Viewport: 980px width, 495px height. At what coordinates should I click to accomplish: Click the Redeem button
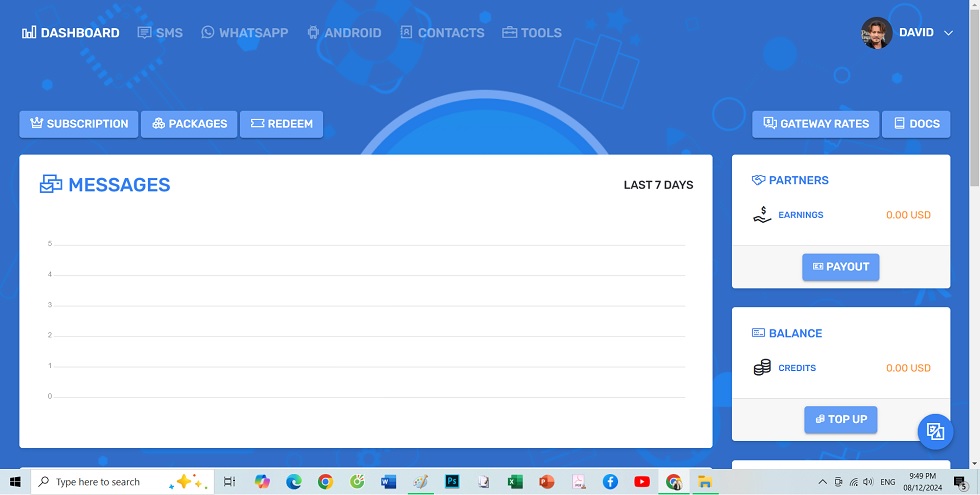click(281, 124)
